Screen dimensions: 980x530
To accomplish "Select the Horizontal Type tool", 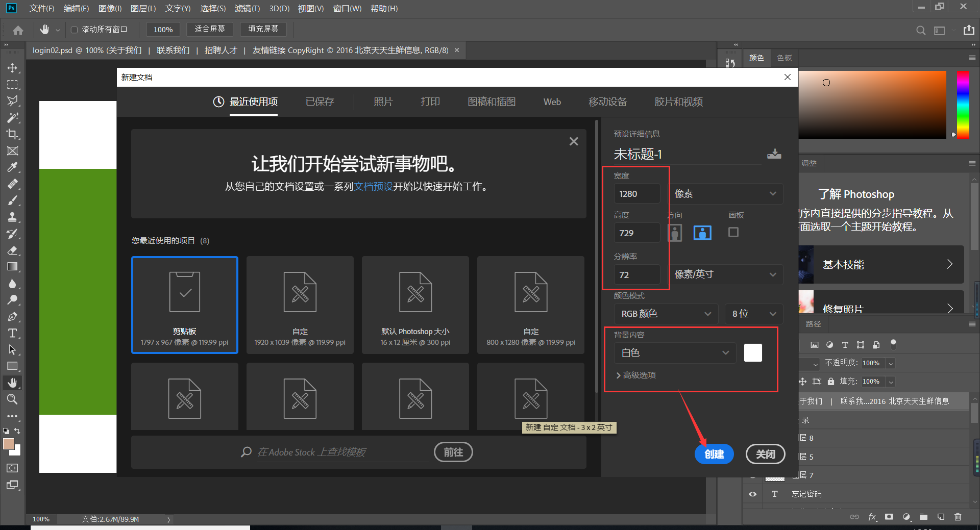I will [x=12, y=333].
